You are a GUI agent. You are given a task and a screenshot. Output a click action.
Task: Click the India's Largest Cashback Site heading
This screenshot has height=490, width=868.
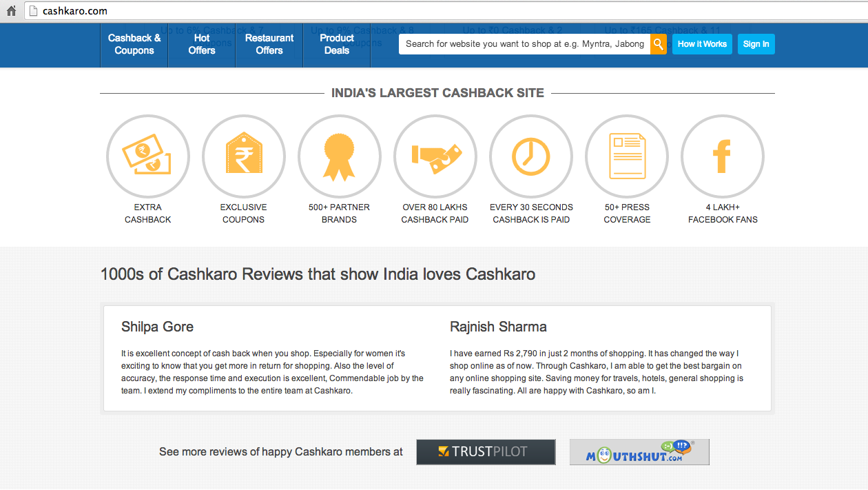[437, 93]
